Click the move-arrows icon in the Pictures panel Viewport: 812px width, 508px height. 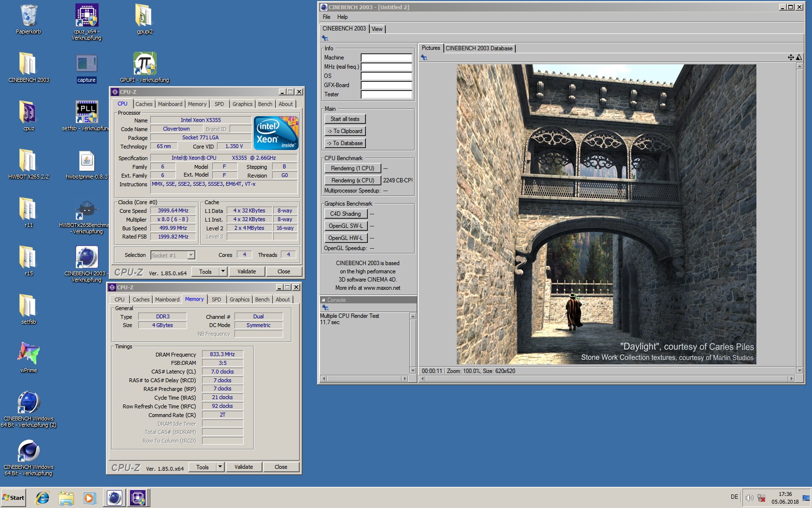tap(791, 58)
